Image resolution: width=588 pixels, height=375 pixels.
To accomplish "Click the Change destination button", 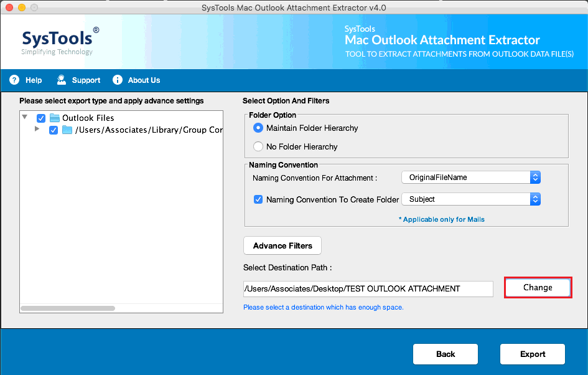I will pos(538,287).
